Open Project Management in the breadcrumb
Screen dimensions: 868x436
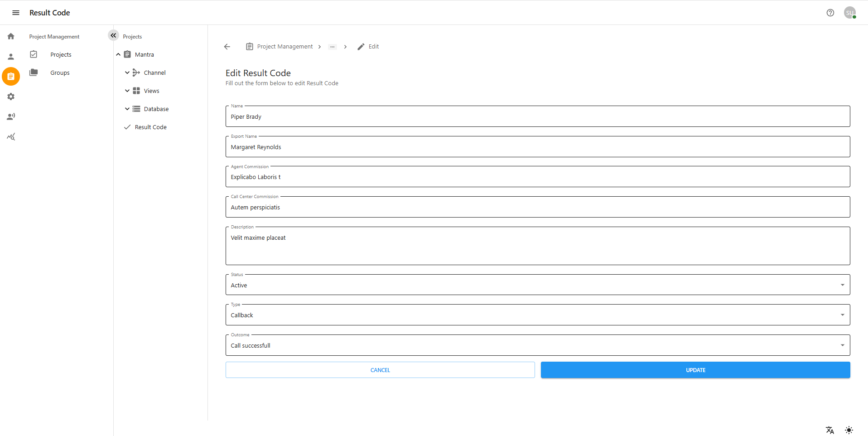tap(285, 46)
